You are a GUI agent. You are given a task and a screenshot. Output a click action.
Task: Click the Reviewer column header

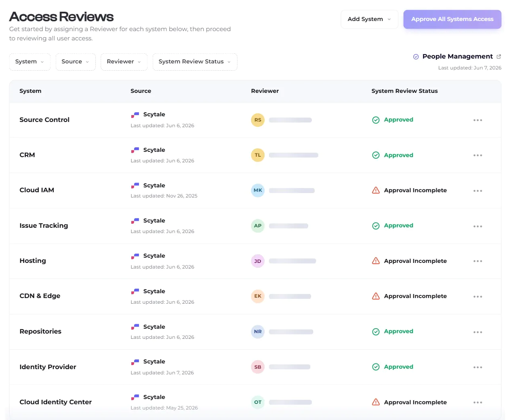[x=265, y=91]
